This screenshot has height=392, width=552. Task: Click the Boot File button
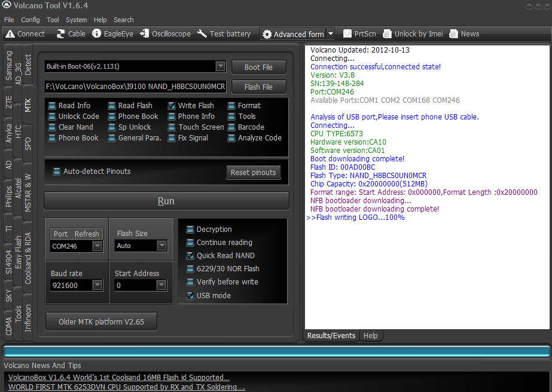point(259,67)
